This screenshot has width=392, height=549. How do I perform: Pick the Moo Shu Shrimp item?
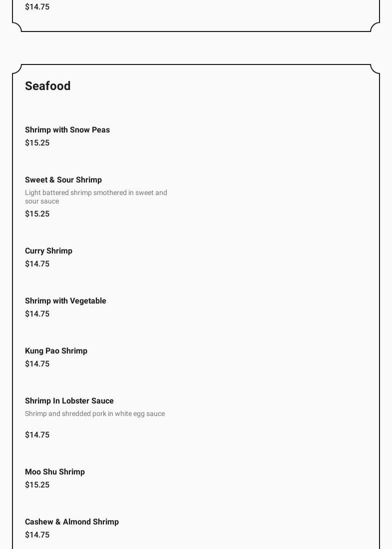[55, 472]
